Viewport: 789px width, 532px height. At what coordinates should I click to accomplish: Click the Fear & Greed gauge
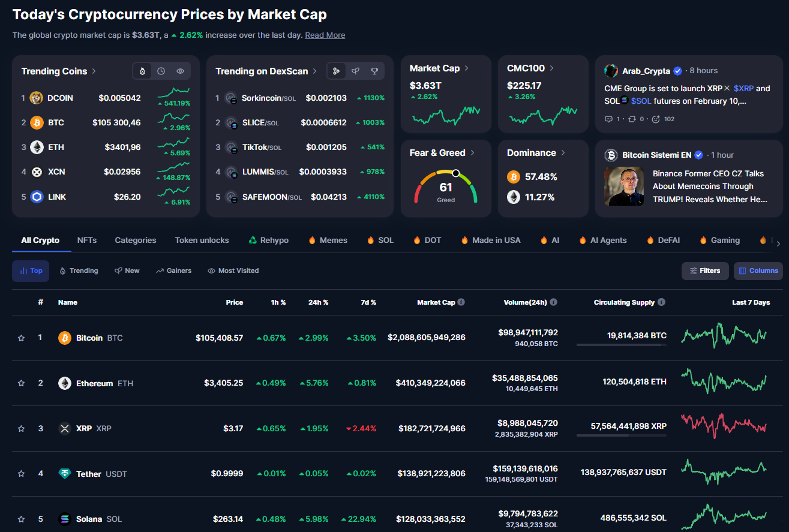446,187
